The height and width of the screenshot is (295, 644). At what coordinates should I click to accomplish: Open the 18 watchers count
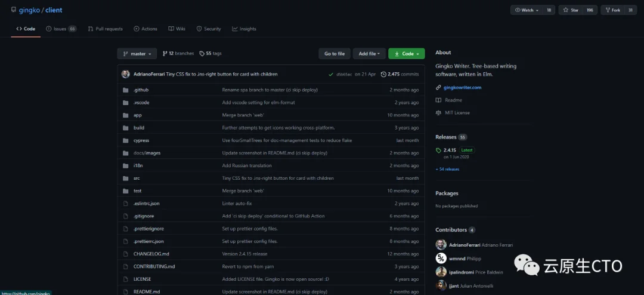[x=549, y=10]
